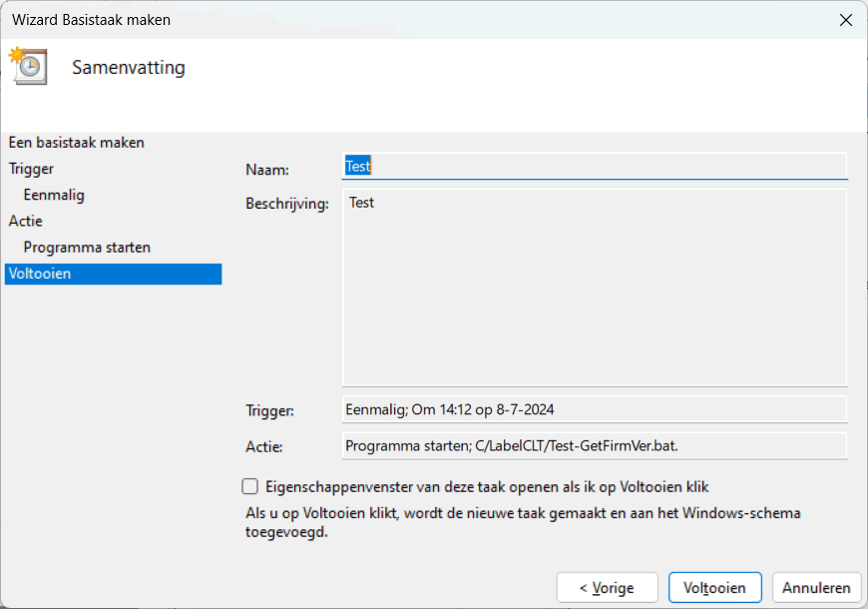The width and height of the screenshot is (868, 609).
Task: Click the Trigger summary field
Action: click(x=595, y=409)
